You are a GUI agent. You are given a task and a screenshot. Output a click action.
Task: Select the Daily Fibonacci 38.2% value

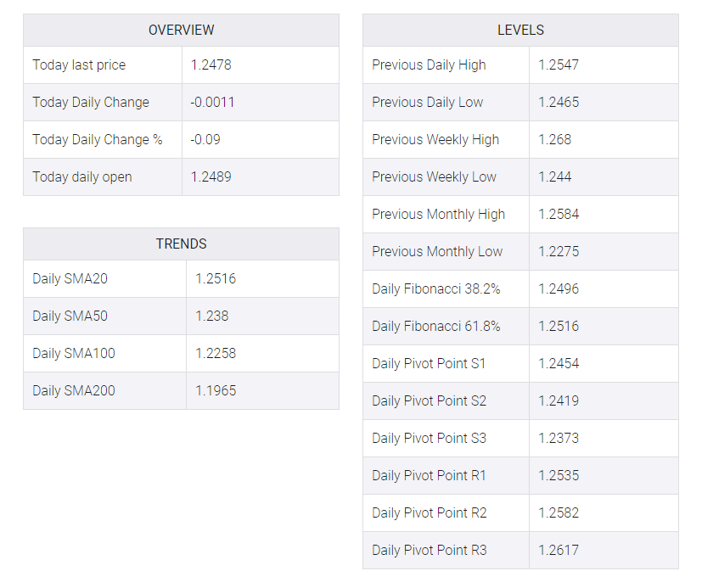[559, 288]
